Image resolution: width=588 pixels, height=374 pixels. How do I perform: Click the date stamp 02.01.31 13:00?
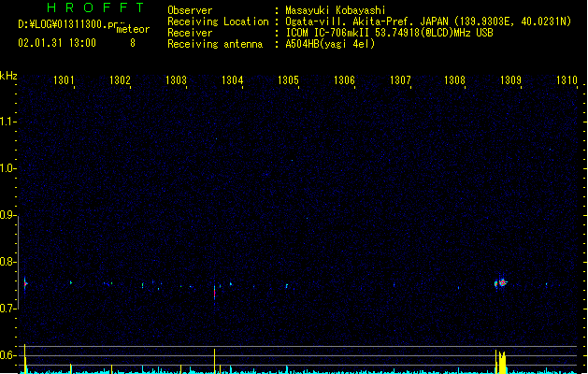pos(57,43)
